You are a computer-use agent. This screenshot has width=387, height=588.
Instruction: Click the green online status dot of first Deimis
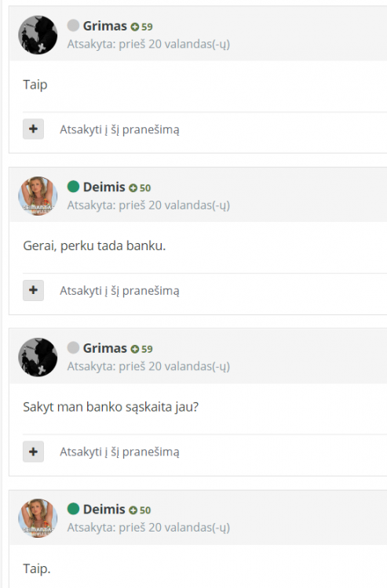pos(73,187)
